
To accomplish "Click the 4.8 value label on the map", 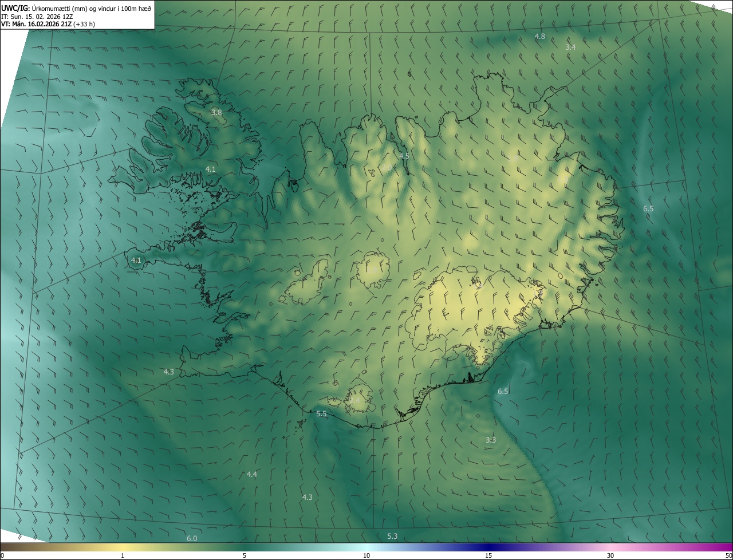I will [539, 37].
